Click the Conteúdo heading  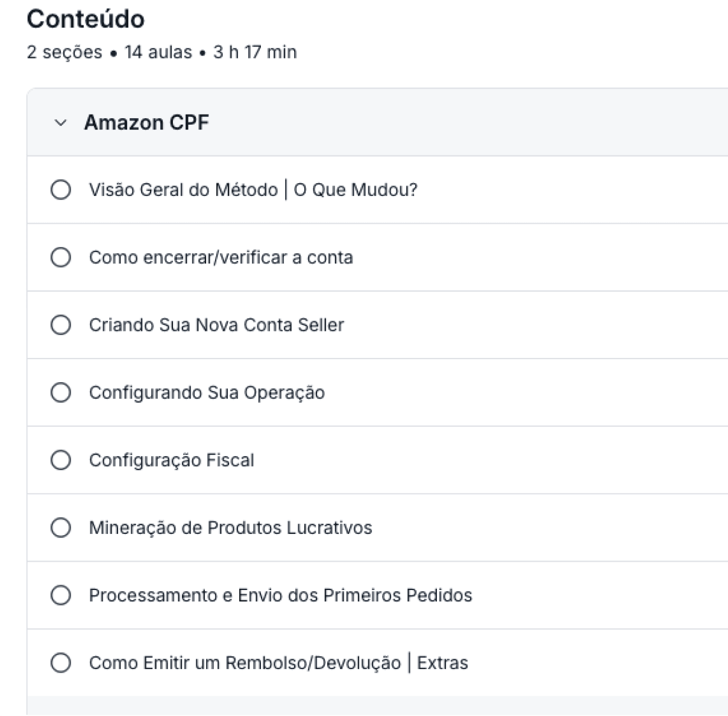coord(86,19)
